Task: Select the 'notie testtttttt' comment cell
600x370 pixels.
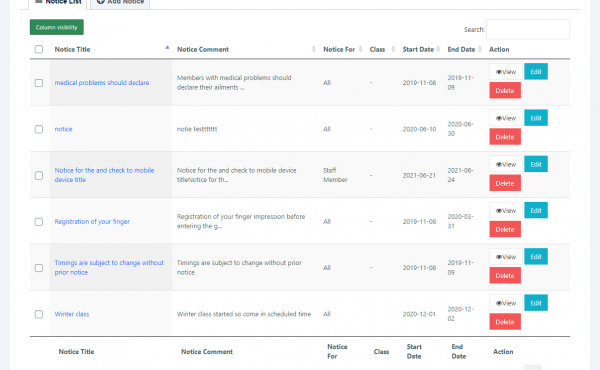Action: (x=197, y=129)
